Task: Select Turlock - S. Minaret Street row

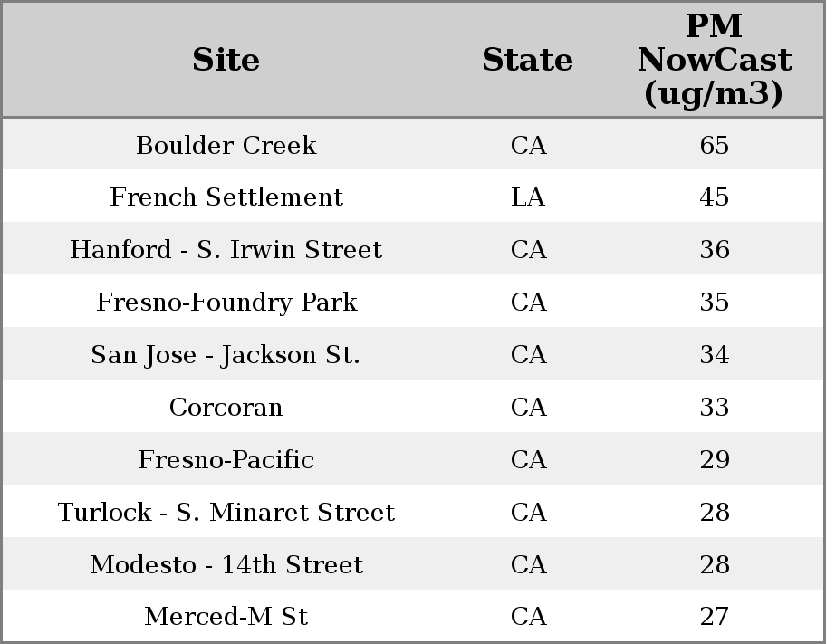Action: tap(226, 513)
